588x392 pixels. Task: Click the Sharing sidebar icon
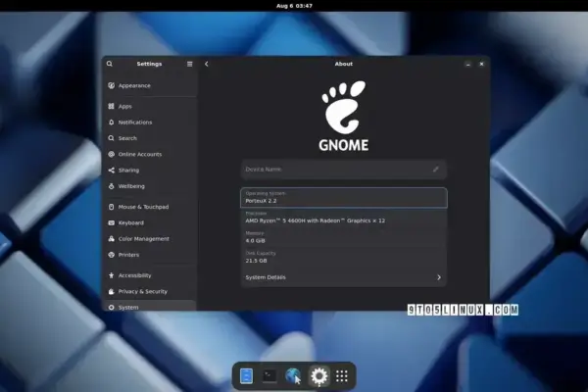tap(112, 170)
